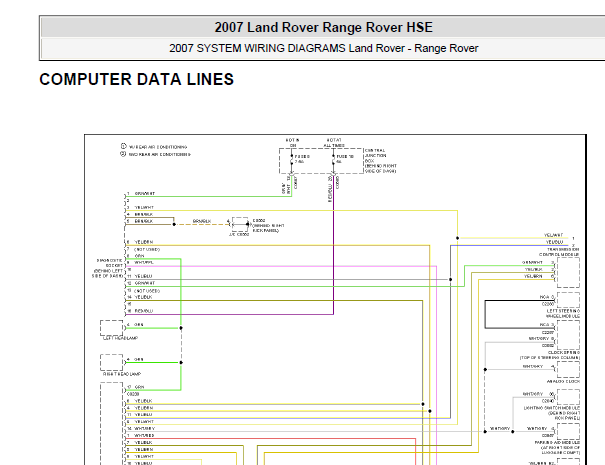Click the dashed "BRN/BLK" wire label
605x465 pixels.
pos(202,221)
